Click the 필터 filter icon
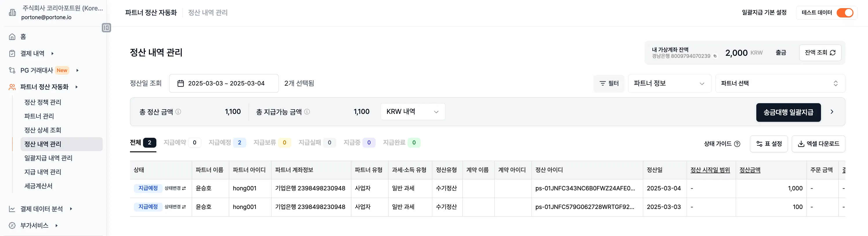This screenshot has height=236, width=868. coord(603,83)
